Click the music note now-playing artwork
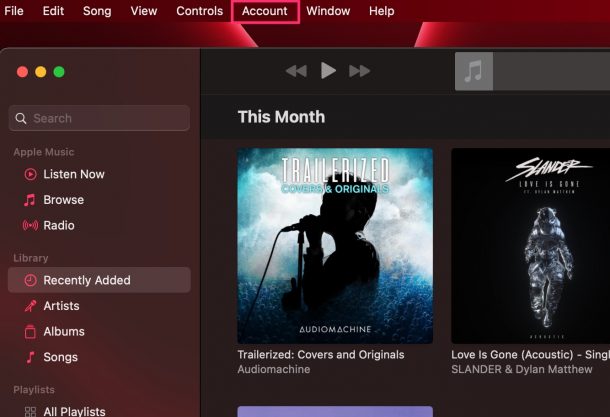The height and width of the screenshot is (417, 610). pyautogui.click(x=474, y=71)
